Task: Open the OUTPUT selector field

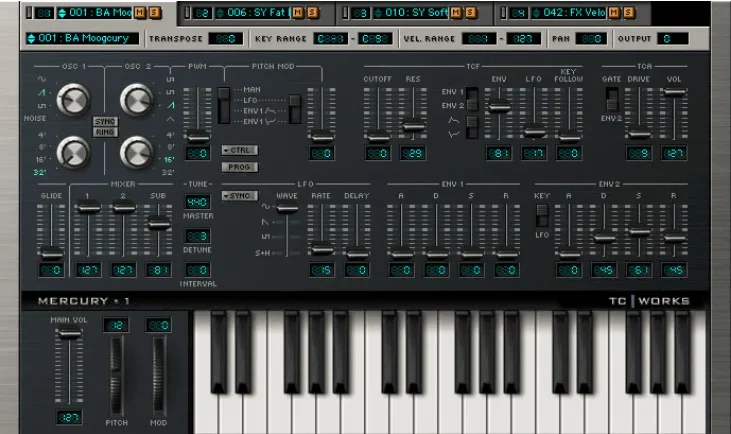Action: point(673,39)
